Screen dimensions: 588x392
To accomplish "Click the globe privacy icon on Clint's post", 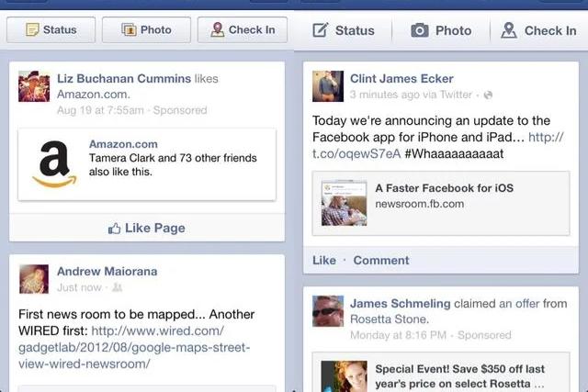I will pos(488,95).
